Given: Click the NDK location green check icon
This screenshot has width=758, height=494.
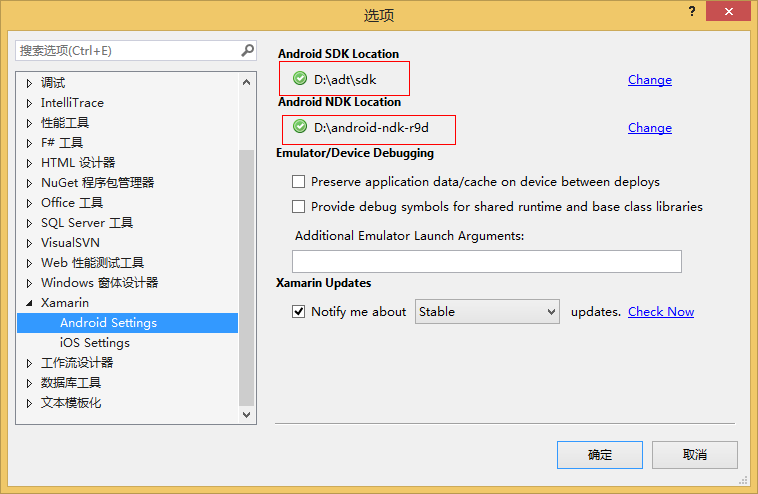Looking at the screenshot, I should point(300,127).
